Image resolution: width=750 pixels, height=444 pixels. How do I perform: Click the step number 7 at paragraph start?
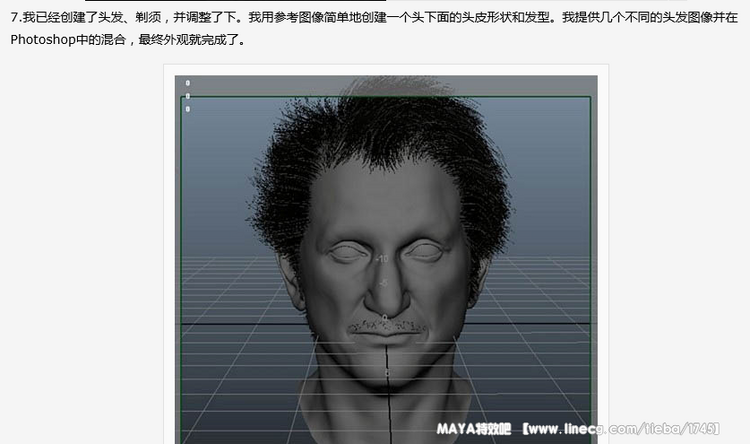pos(13,18)
